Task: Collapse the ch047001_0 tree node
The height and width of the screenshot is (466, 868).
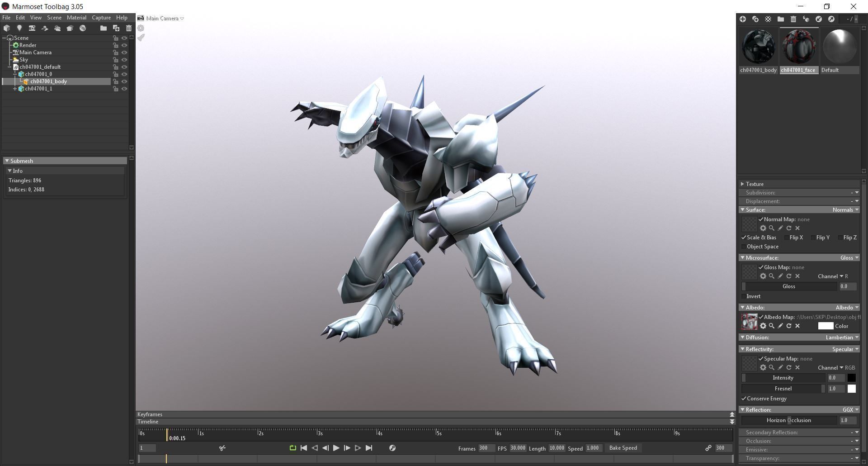Action: pos(15,74)
